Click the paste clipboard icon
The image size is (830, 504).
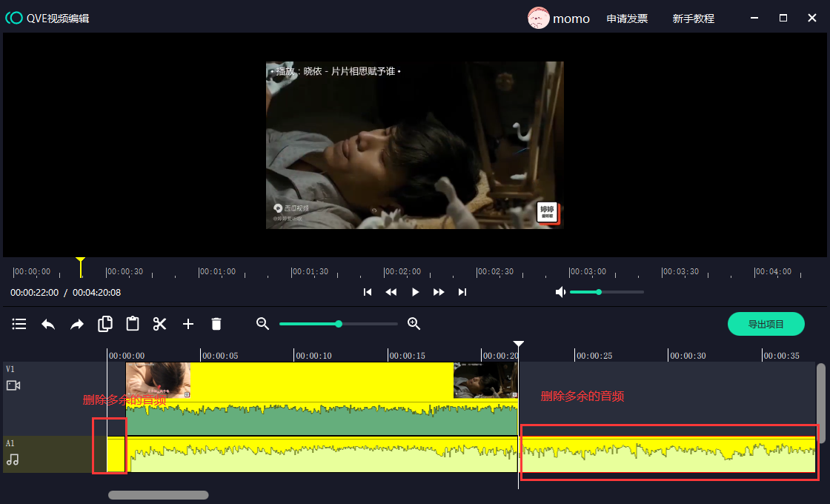(x=133, y=323)
